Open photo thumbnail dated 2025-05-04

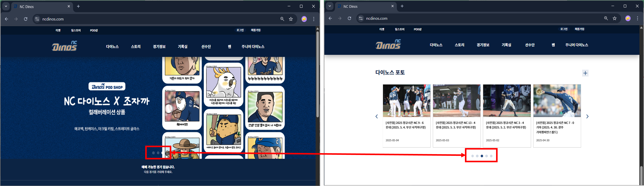point(407,101)
